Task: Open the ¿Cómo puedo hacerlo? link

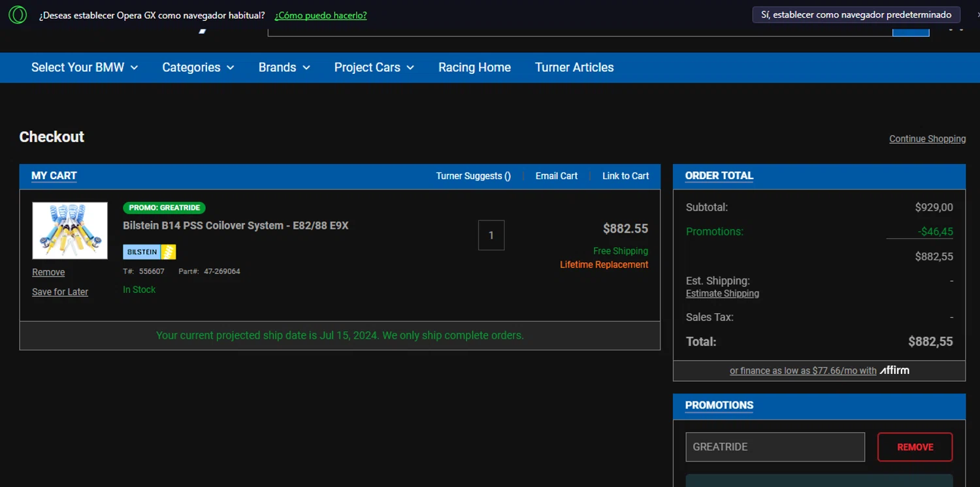Action: (x=321, y=15)
